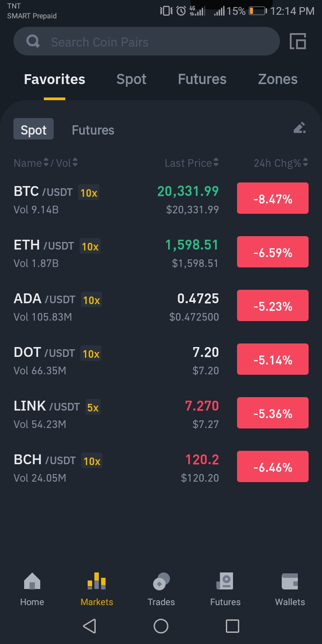Sort by Last Price arrows
322x644 pixels.
[216, 163]
